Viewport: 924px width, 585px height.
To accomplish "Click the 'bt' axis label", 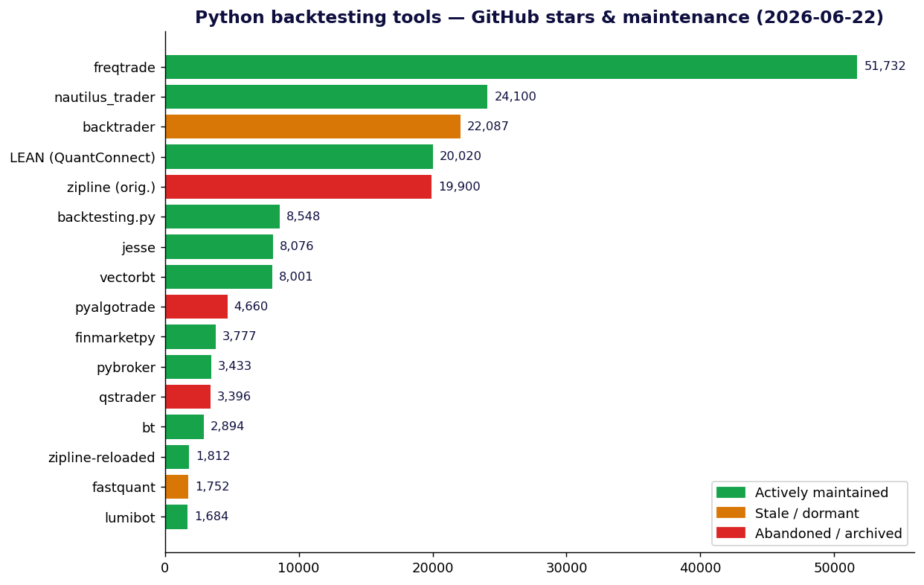I will pos(149,428).
